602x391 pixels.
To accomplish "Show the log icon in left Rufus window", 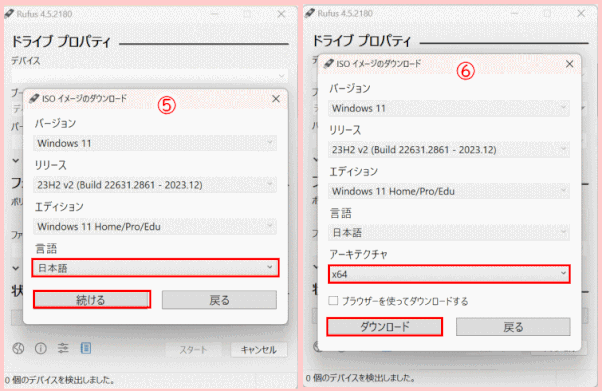I will tap(86, 348).
